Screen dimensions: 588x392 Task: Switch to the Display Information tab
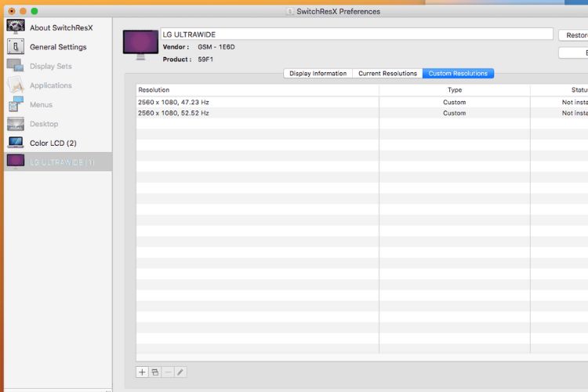[x=318, y=74]
